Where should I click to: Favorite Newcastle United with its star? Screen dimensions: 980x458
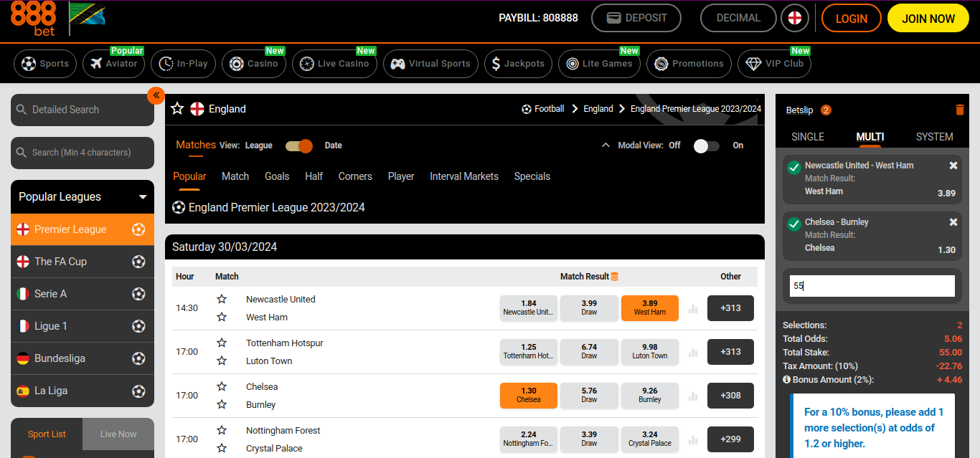coord(222,299)
